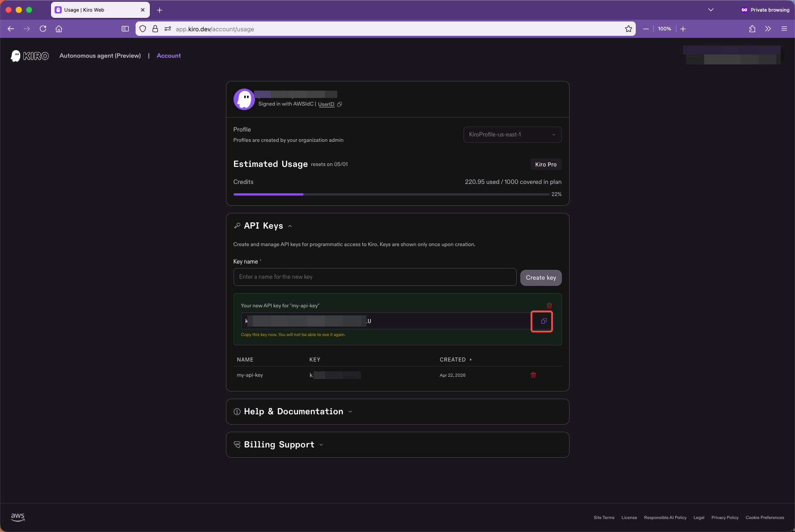Bookmark this page with star icon
Screen dimensions: 795x532
pyautogui.click(x=628, y=29)
